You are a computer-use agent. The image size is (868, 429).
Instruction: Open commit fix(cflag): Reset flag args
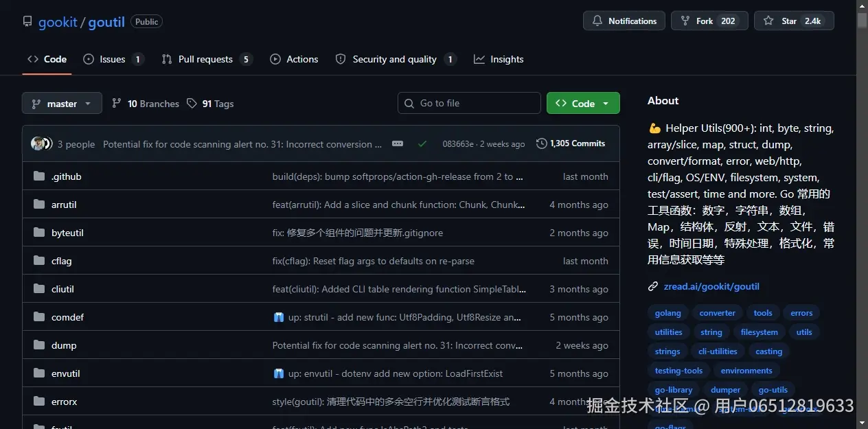(x=374, y=261)
